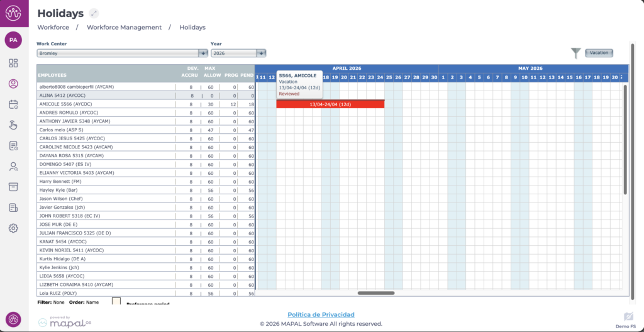The width and height of the screenshot is (644, 332).
Task: Open the Política de Privacidad link
Action: (x=321, y=314)
